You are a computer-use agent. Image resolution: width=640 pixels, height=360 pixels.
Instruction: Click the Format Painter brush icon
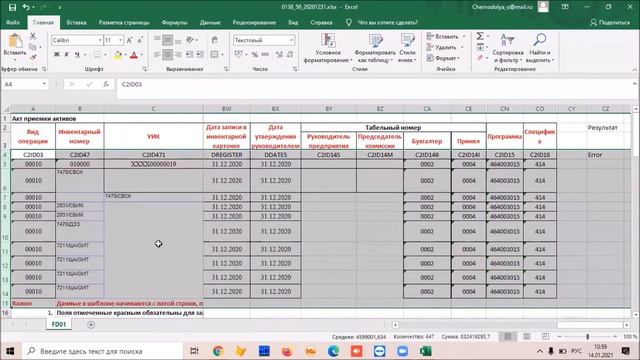[33, 58]
